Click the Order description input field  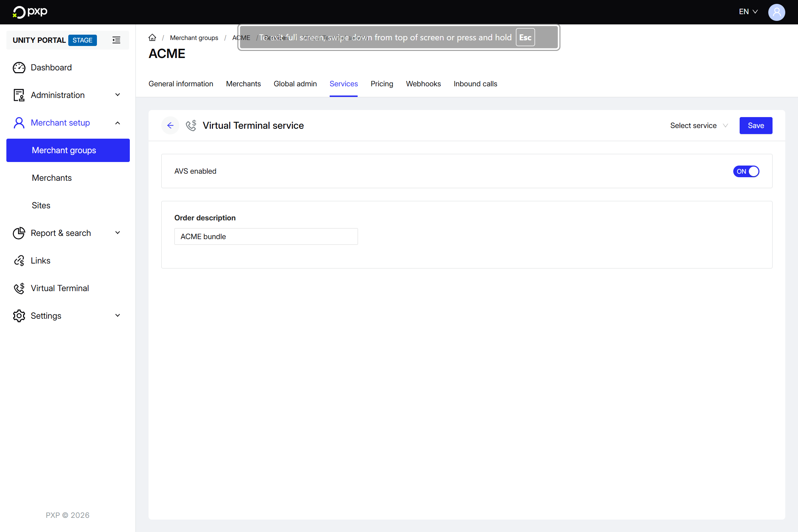(266, 237)
